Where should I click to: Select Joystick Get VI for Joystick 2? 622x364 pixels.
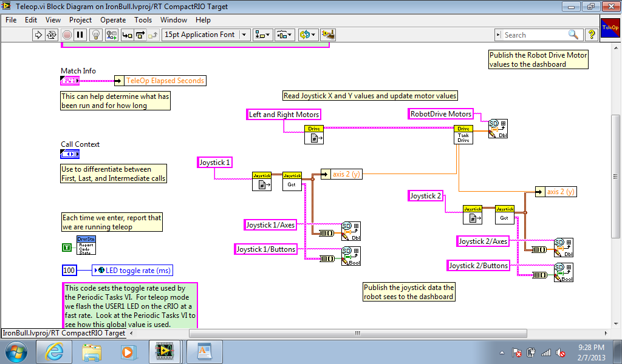coord(505,215)
